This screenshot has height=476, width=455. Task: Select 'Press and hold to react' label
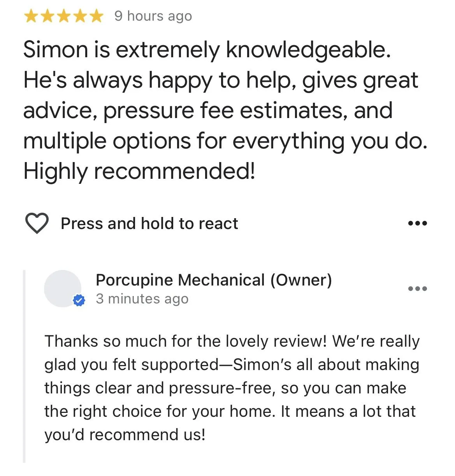click(x=149, y=224)
